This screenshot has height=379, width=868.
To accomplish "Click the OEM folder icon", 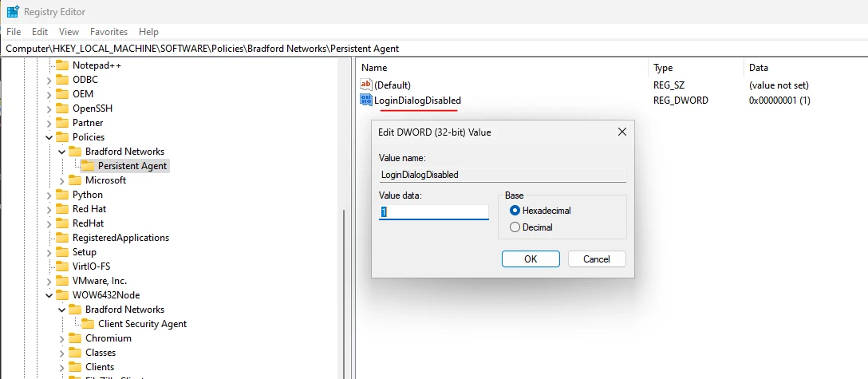I will pyautogui.click(x=62, y=93).
